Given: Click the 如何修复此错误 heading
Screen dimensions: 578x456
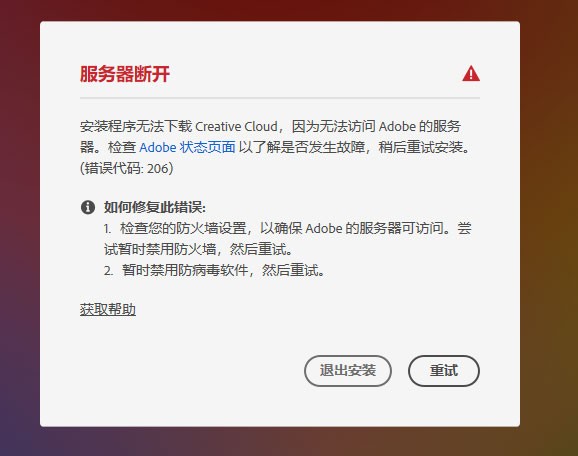Looking at the screenshot, I should [x=155, y=207].
